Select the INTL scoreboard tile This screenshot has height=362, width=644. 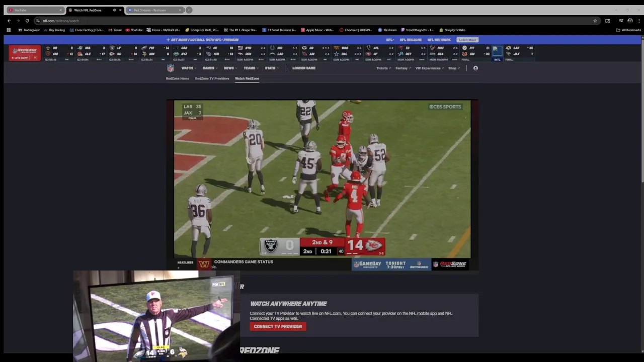(x=498, y=53)
